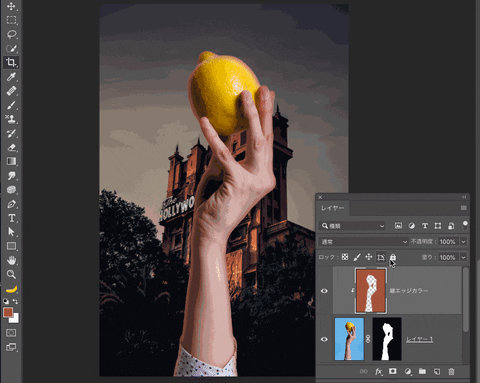The width and height of the screenshot is (480, 383).
Task: Select the Sponge tool
Action: 11,190
